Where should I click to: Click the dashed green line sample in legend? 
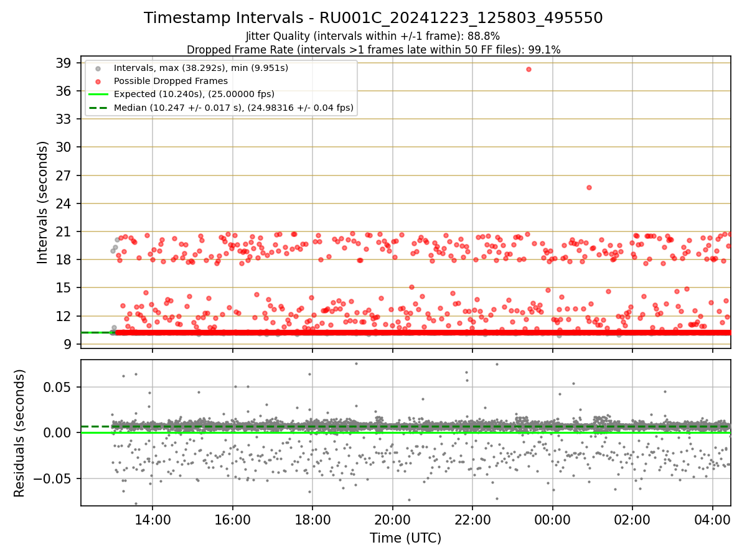tap(97, 108)
